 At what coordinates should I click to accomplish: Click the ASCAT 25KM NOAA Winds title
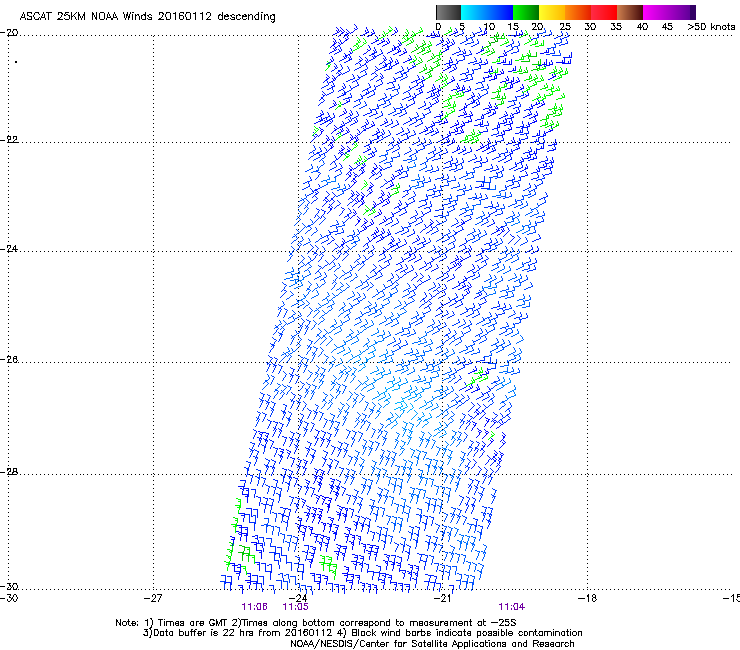click(147, 16)
